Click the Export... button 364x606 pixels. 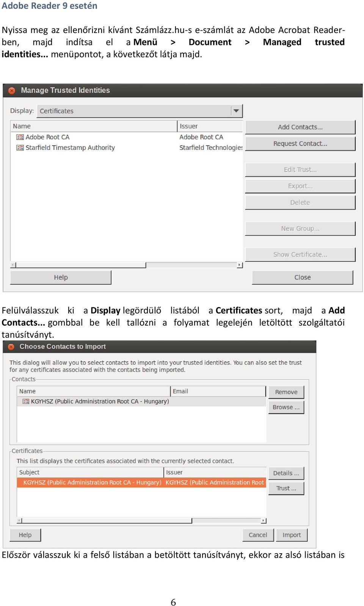tap(300, 186)
